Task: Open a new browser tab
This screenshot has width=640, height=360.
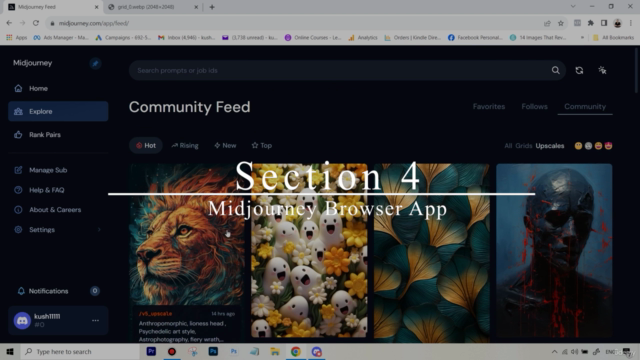Action: coord(212,7)
